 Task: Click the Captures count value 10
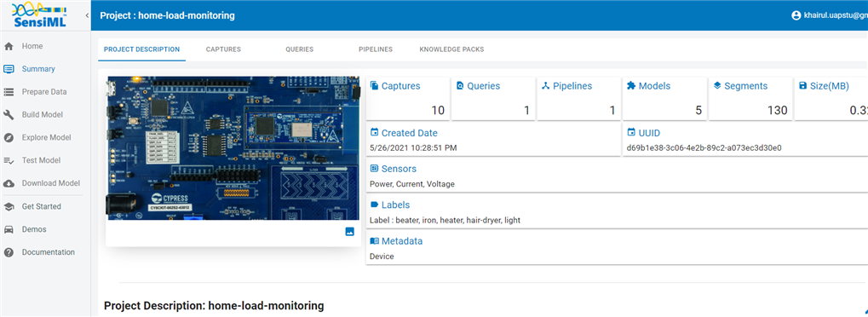(x=438, y=110)
